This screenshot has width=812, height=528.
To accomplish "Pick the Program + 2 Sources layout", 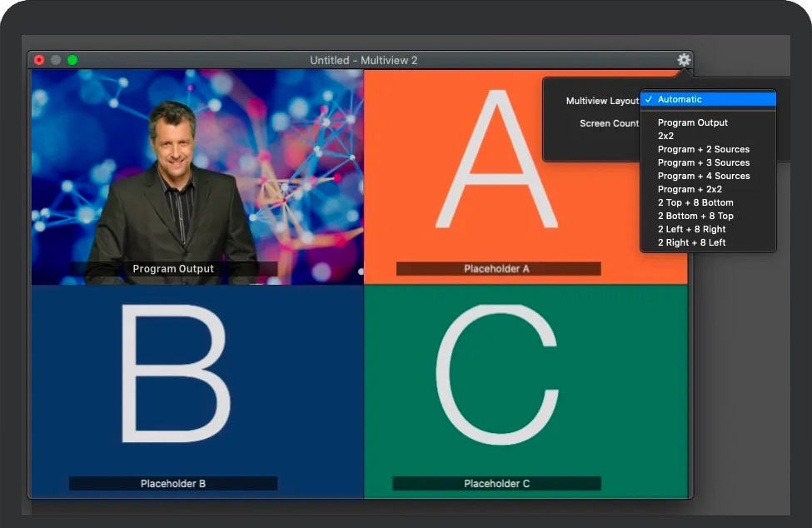I will (x=703, y=149).
